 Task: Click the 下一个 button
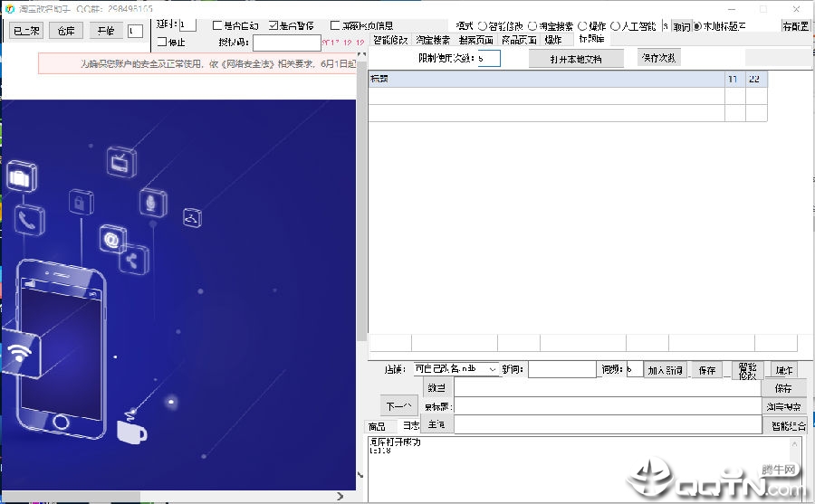(398, 405)
